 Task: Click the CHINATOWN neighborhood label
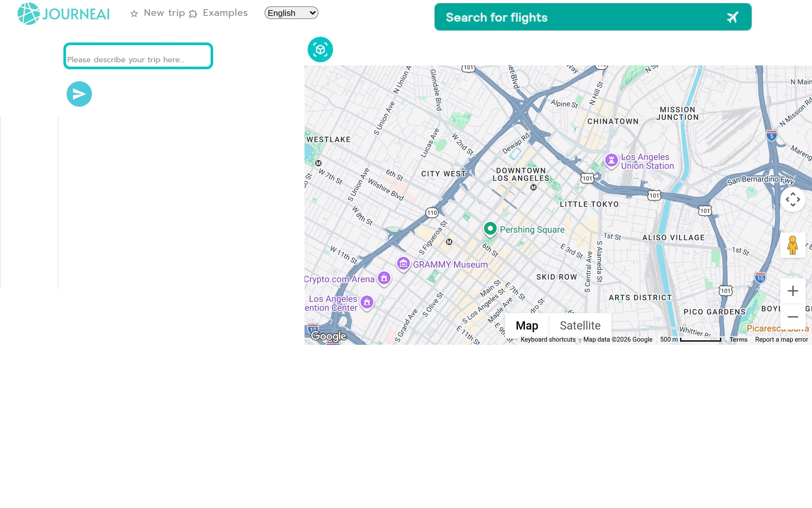(613, 121)
